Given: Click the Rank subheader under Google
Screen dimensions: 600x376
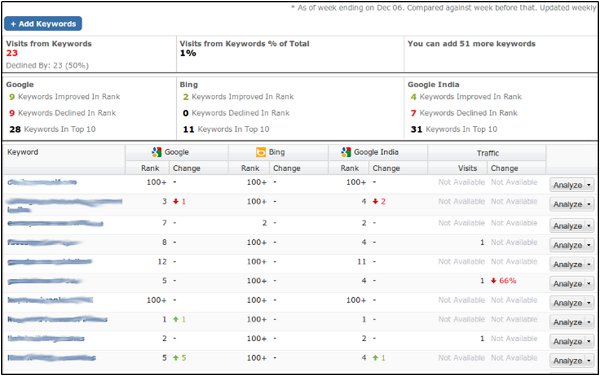Looking at the screenshot, I should pos(150,168).
